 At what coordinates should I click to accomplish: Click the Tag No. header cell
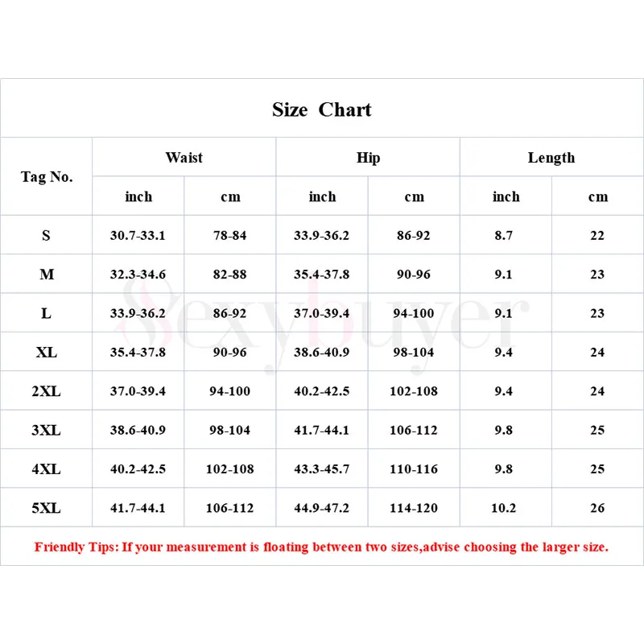[x=47, y=177]
